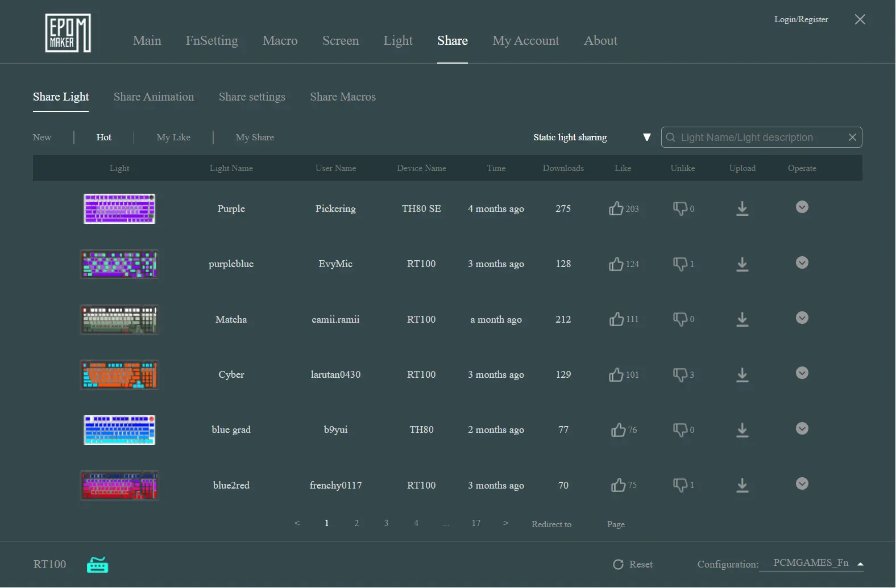Download the purpleblue light preset
Viewport: 896px width, 588px height.
742,264
